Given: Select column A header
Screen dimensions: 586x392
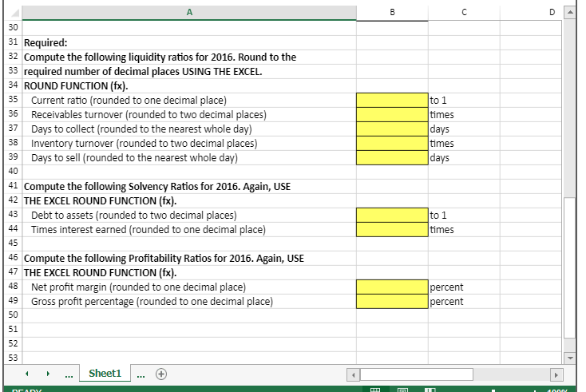Looking at the screenshot, I should [x=189, y=13].
